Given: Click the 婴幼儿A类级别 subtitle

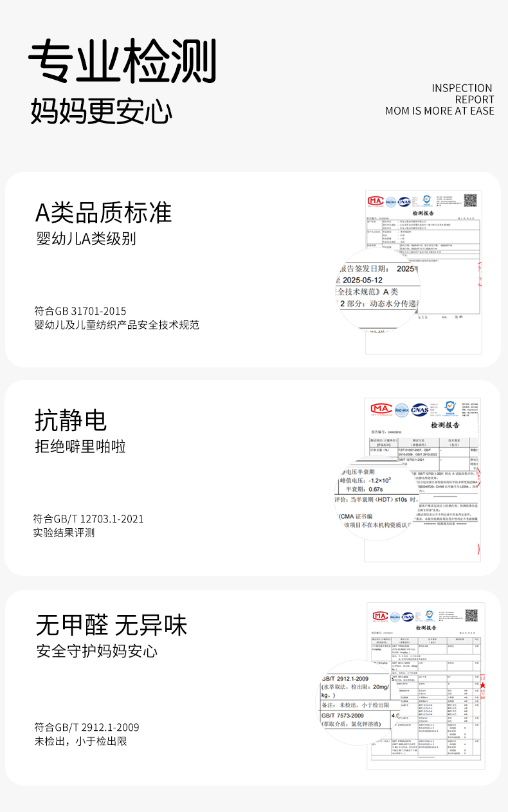Looking at the screenshot, I should click(86, 239).
